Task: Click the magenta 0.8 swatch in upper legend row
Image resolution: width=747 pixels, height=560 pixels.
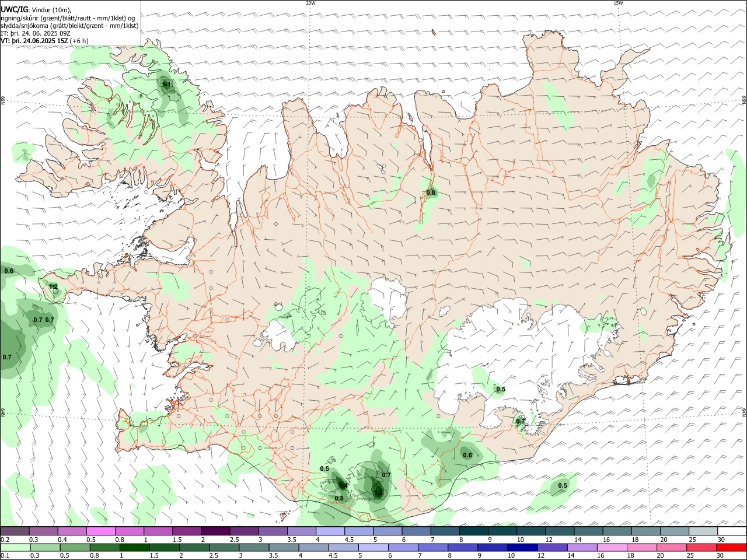Action: tap(130, 531)
